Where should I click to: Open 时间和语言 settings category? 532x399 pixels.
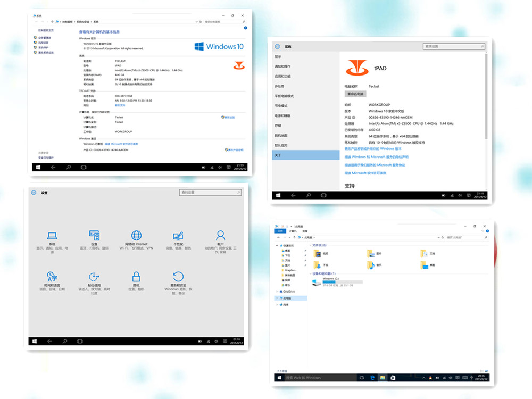[x=52, y=281]
